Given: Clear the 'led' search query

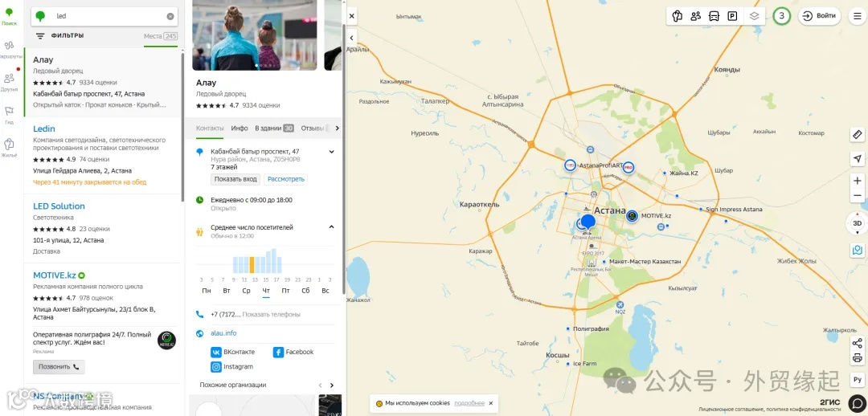Looking at the screenshot, I should click(x=170, y=17).
